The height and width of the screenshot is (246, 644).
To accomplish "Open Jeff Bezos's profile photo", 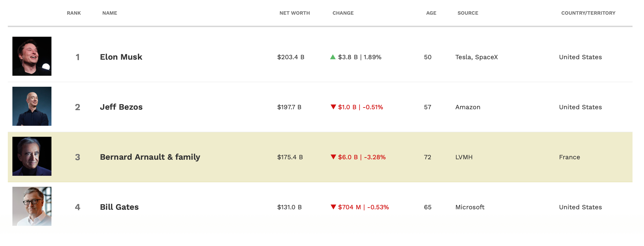I will point(32,106).
